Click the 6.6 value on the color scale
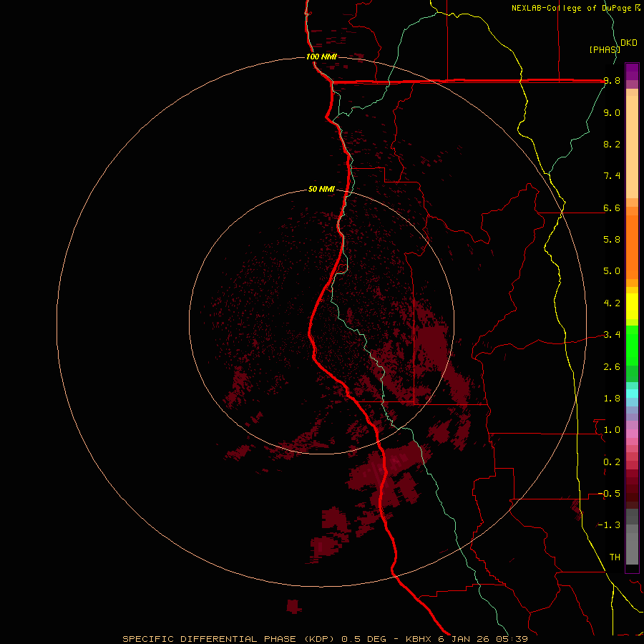 click(x=612, y=208)
